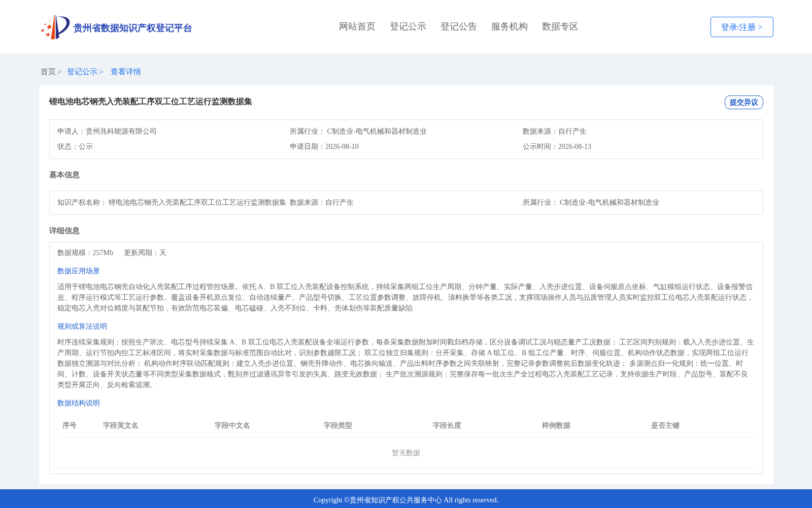The image size is (812, 508).
Task: Click 申请日期:2026-08-10 text
Action: tap(324, 146)
